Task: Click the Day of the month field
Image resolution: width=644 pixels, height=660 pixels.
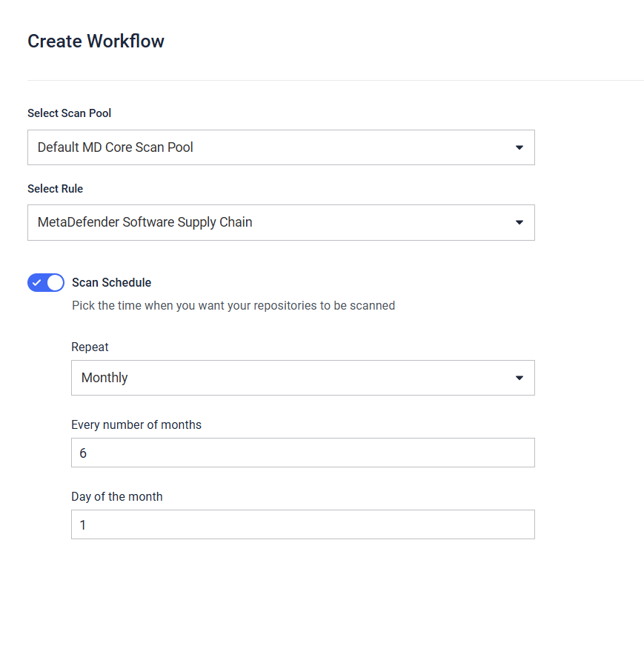Action: pos(303,524)
